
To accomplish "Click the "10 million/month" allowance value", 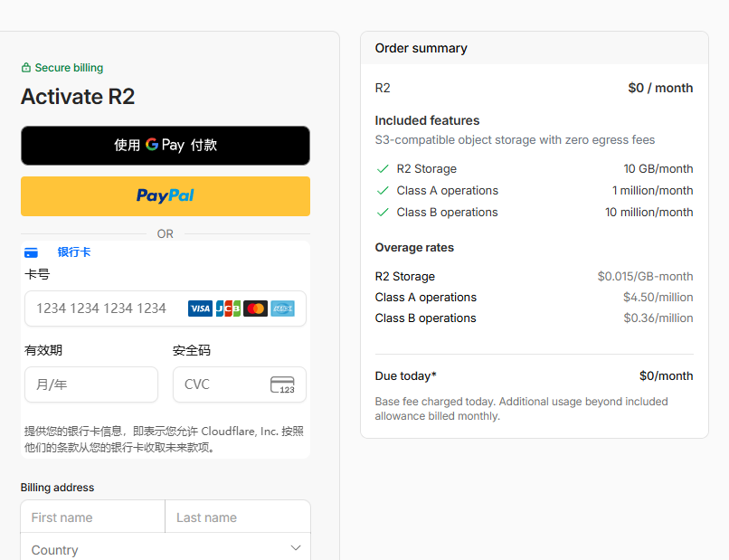I will tap(649, 213).
